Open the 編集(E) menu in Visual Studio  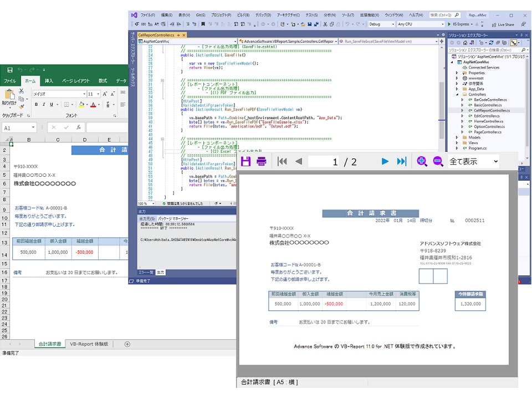point(167,16)
